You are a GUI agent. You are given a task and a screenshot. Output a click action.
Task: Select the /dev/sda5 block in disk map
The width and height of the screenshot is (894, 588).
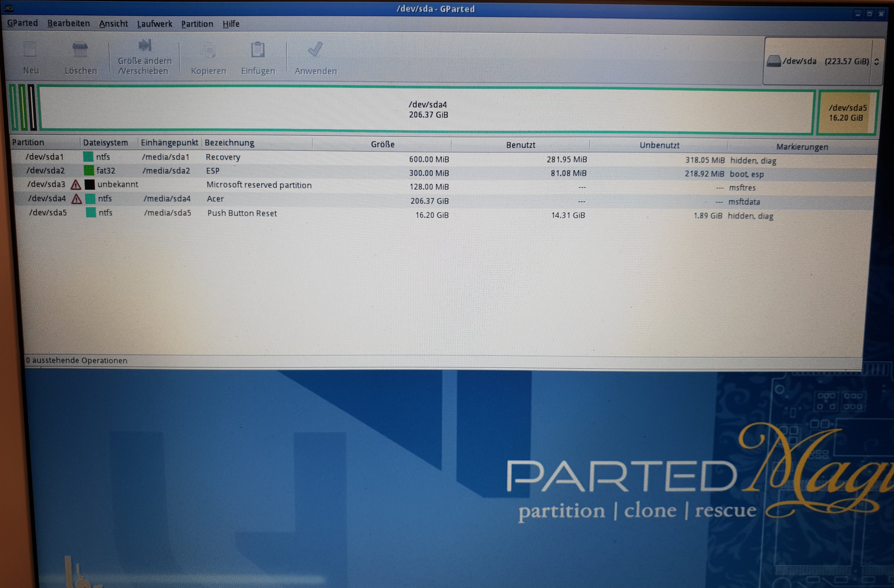(x=847, y=113)
